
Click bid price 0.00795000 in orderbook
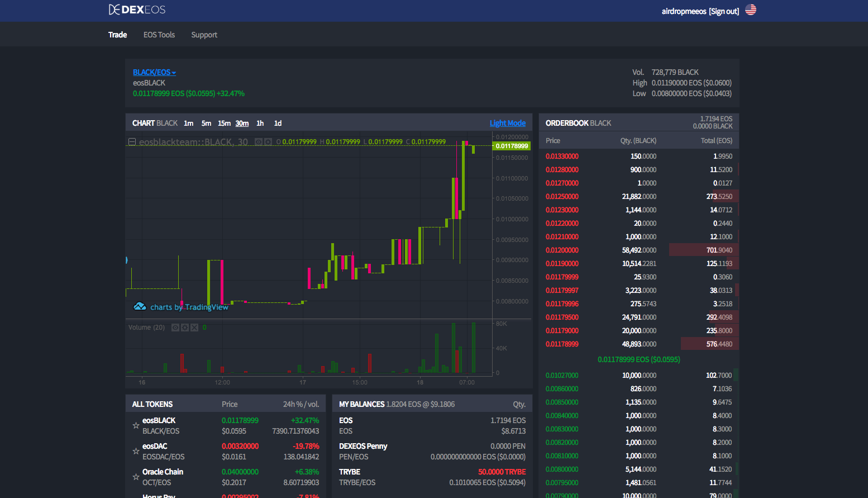point(562,482)
